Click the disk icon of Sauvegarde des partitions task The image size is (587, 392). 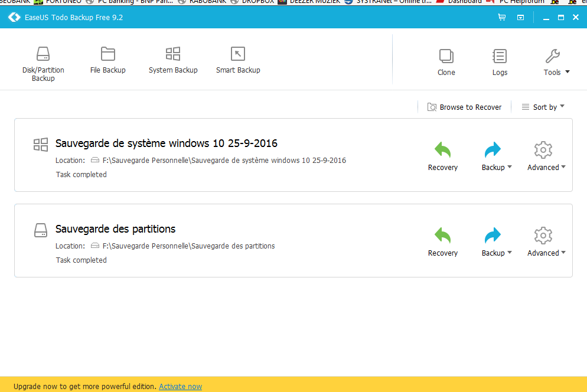coord(41,230)
